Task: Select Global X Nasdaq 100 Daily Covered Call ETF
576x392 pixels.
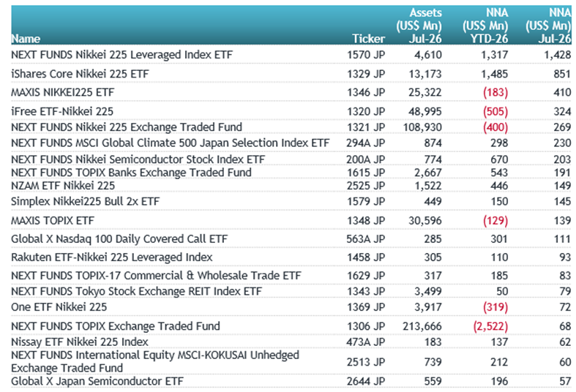Action: click(x=119, y=239)
